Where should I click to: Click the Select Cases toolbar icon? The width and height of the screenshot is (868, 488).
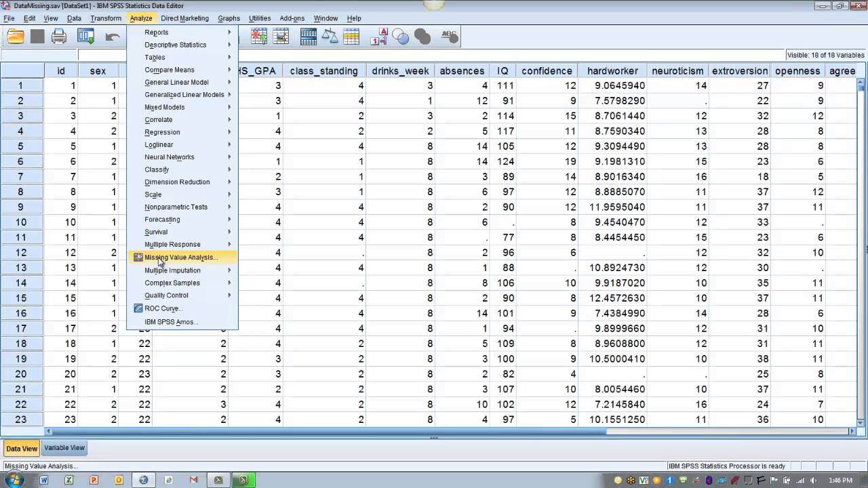[351, 37]
